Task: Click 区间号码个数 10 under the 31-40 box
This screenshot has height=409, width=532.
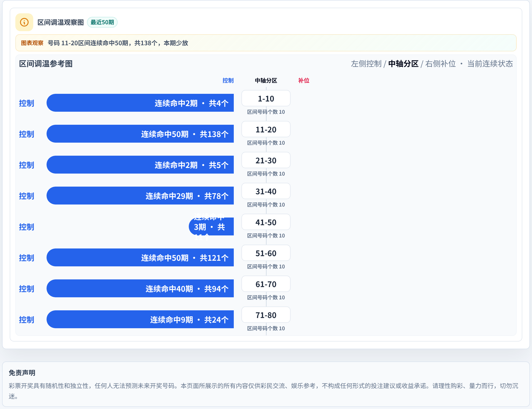Action: pyautogui.click(x=266, y=205)
